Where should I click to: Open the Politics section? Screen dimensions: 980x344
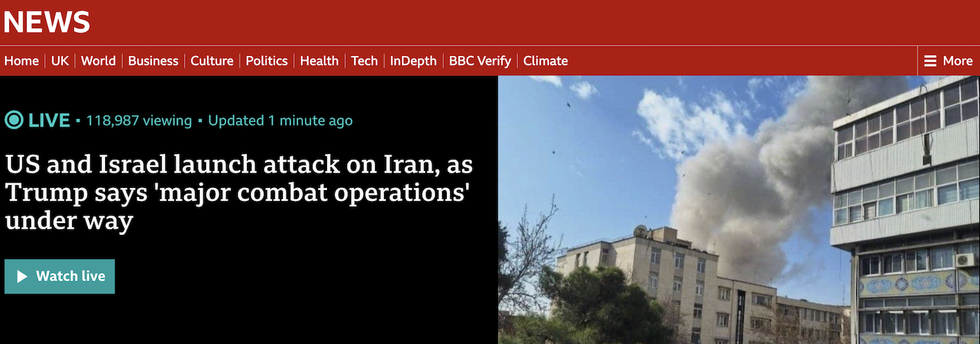pyautogui.click(x=267, y=61)
